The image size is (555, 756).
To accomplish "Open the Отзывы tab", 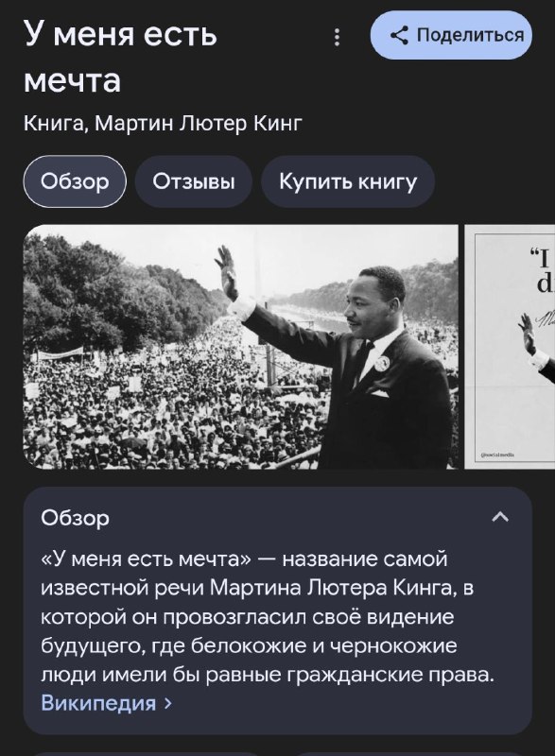I will click(x=194, y=181).
